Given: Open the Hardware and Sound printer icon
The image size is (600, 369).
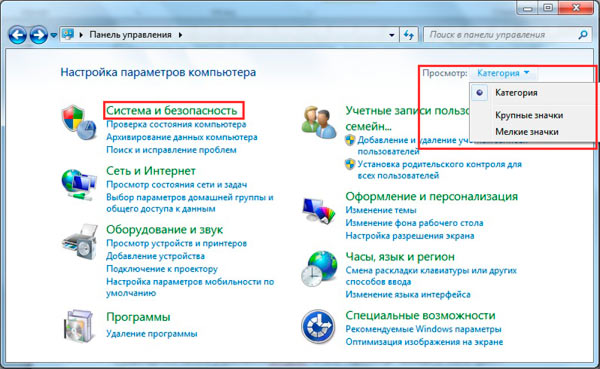Looking at the screenshot, I should 80,242.
